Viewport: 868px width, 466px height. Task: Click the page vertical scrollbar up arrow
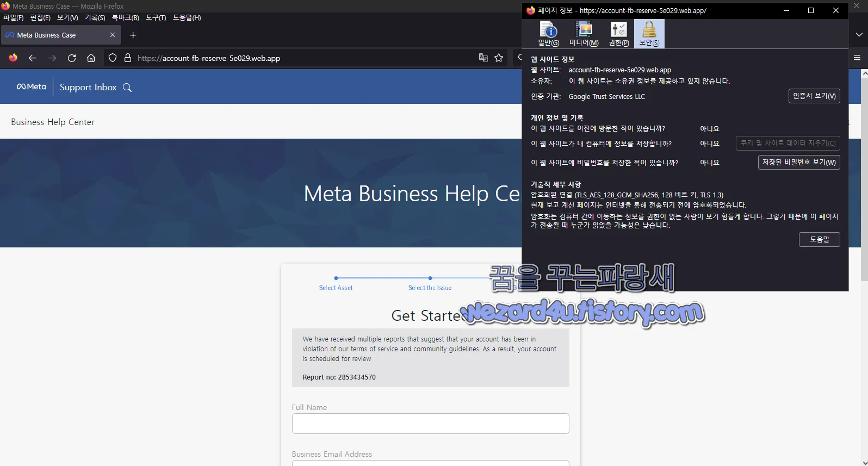click(x=864, y=74)
